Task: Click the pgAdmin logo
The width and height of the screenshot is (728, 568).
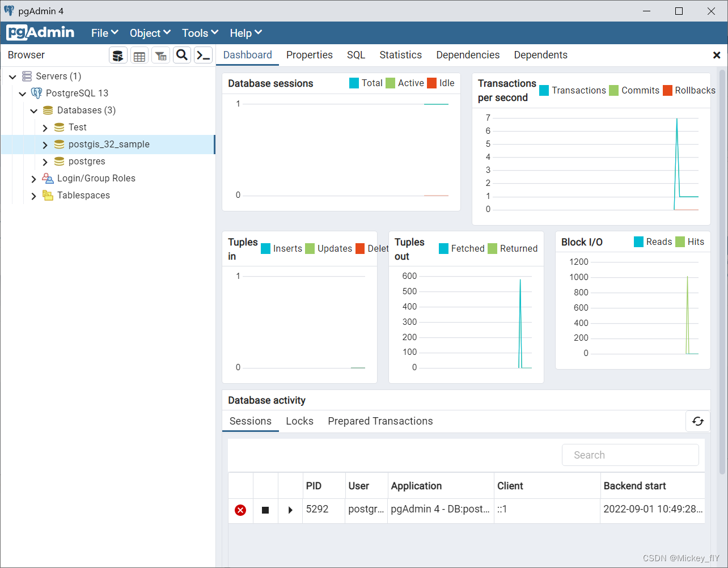Action: pos(41,33)
